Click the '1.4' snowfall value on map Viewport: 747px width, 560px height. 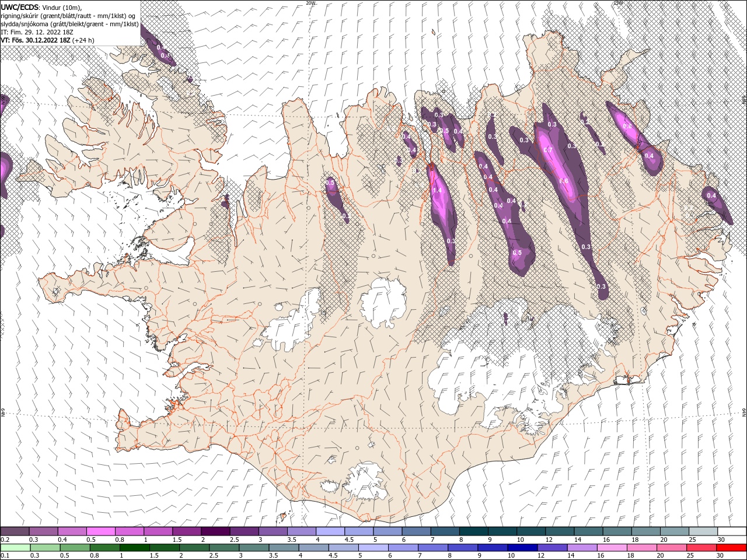click(437, 190)
